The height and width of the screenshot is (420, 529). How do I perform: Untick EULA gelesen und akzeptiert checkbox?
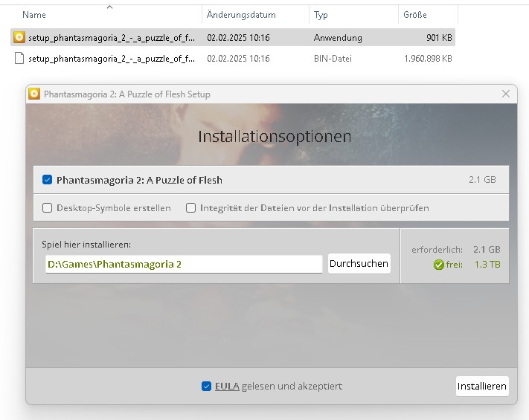click(207, 386)
